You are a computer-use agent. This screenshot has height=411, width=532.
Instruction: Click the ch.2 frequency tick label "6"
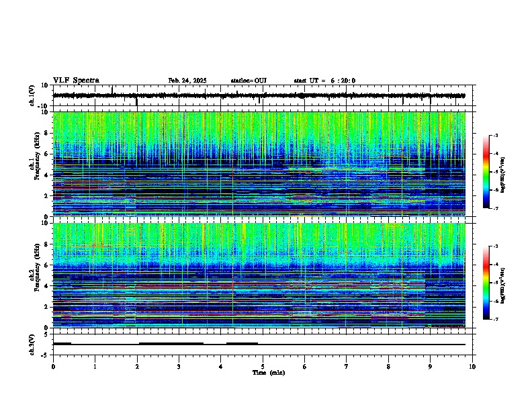coord(46,265)
